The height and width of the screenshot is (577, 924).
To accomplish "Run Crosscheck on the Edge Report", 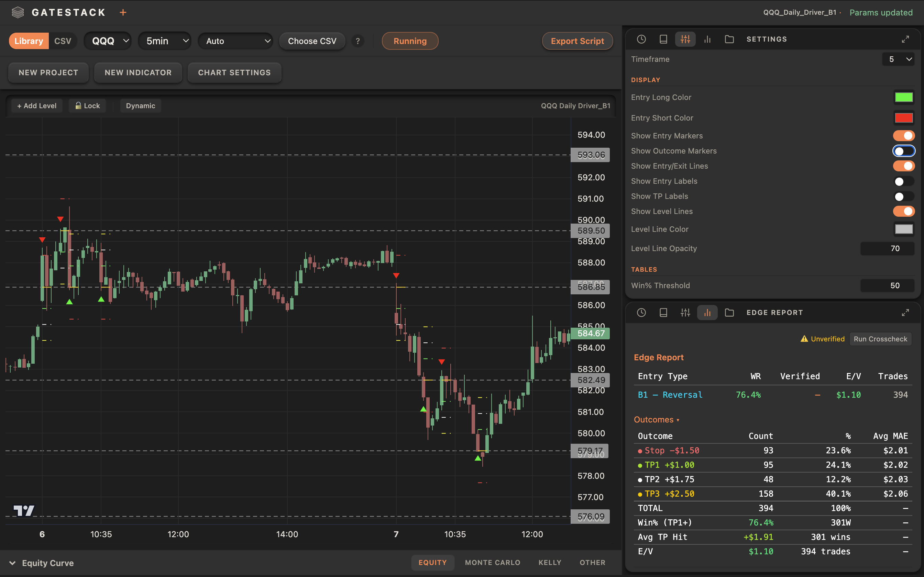I will 880,339.
